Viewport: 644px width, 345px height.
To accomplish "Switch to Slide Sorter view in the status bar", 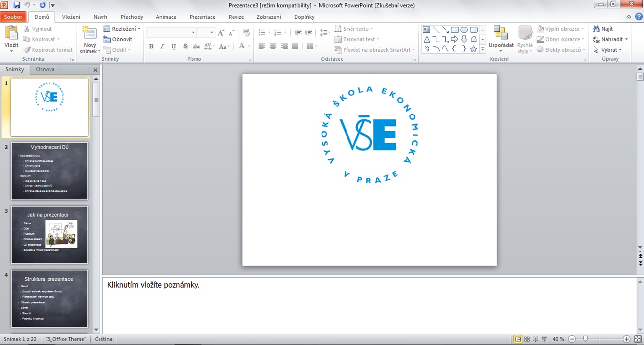I will click(527, 339).
